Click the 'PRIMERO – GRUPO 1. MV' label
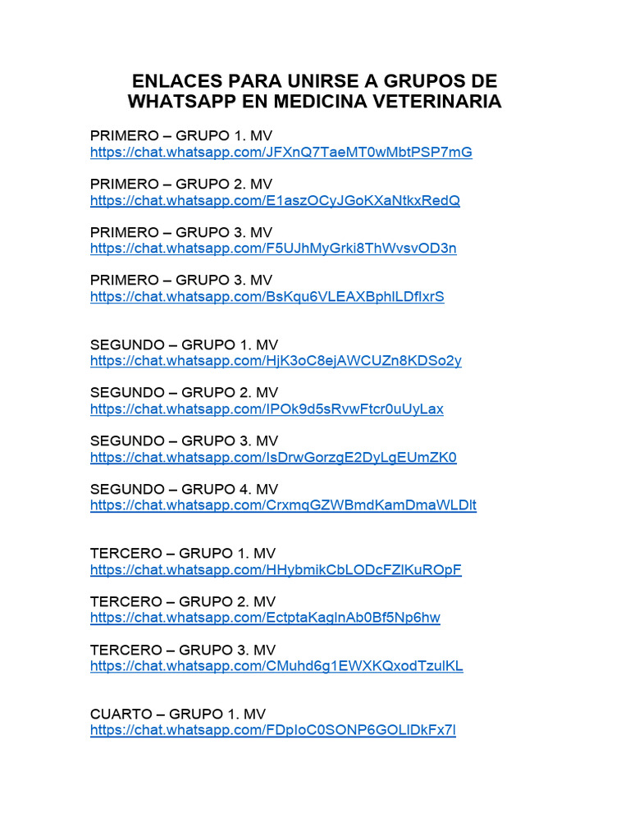 coord(181,135)
